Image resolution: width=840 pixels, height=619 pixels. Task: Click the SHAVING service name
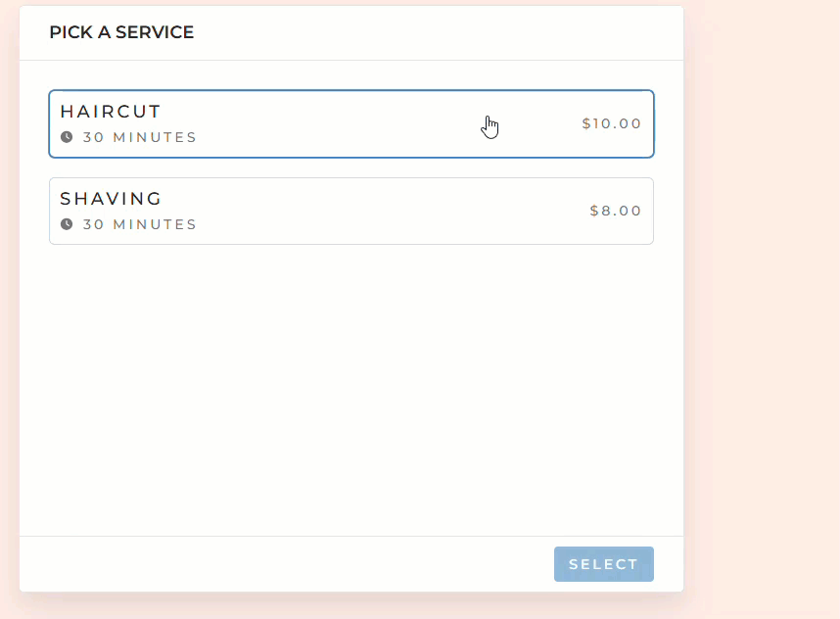click(x=111, y=199)
